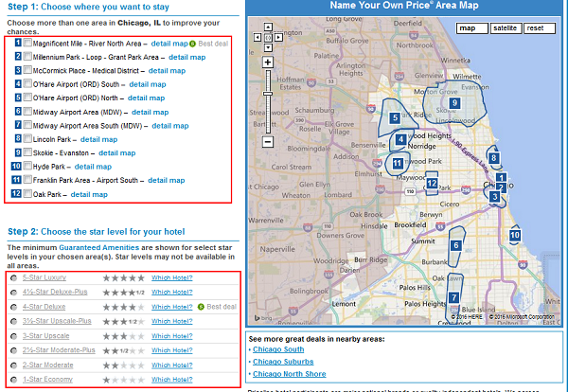568x392 pixels.
Task: Click green Best deal badge beside Magnificent Mile
Action: click(192, 44)
